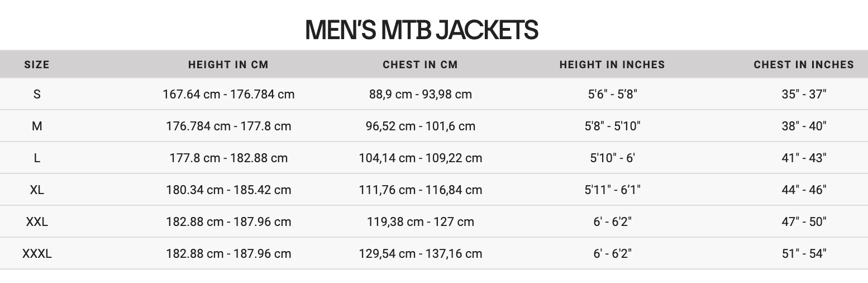Select the S size row label
The image size is (868, 283).
coord(37,94)
